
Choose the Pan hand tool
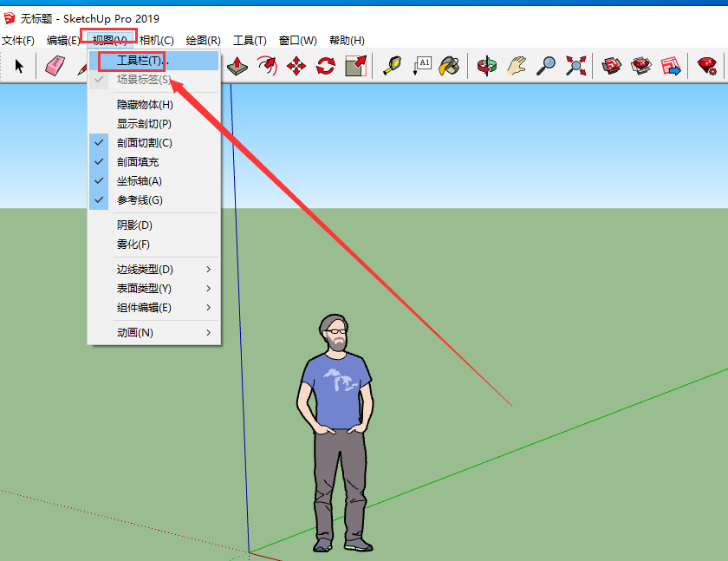[x=517, y=66]
